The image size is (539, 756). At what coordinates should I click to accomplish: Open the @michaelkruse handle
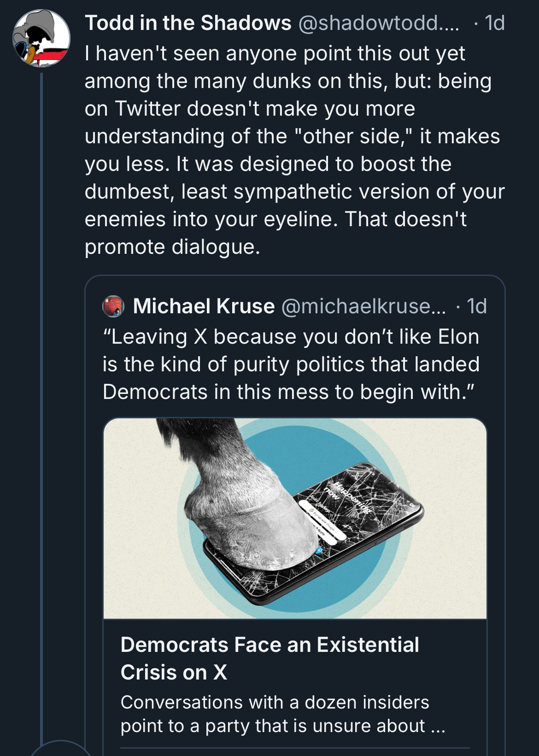point(363,306)
